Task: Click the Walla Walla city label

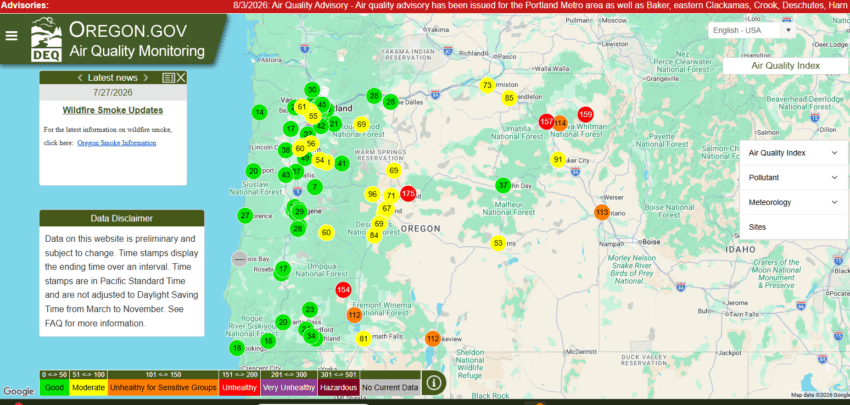Action: (552, 69)
